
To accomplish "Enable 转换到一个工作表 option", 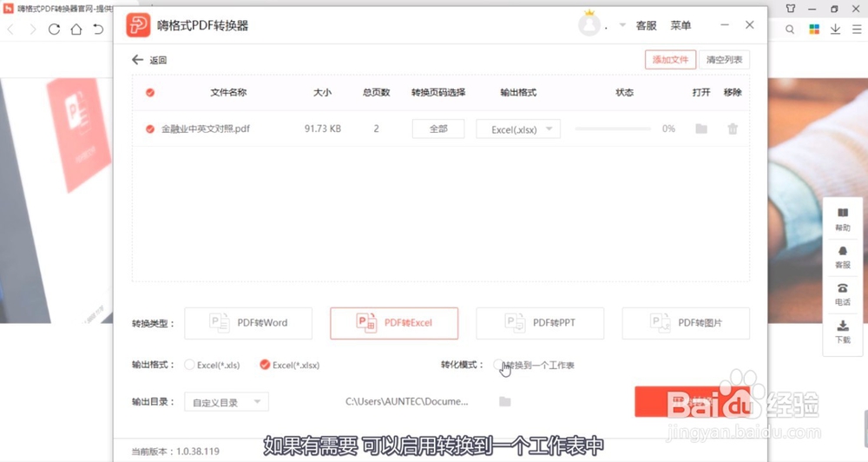I will click(498, 365).
